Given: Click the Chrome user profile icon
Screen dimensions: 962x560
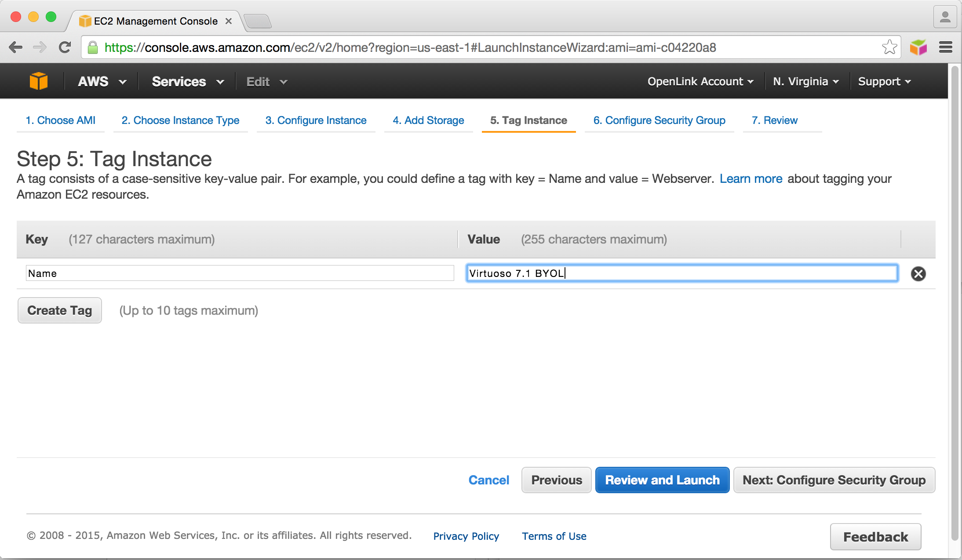Looking at the screenshot, I should click(945, 18).
